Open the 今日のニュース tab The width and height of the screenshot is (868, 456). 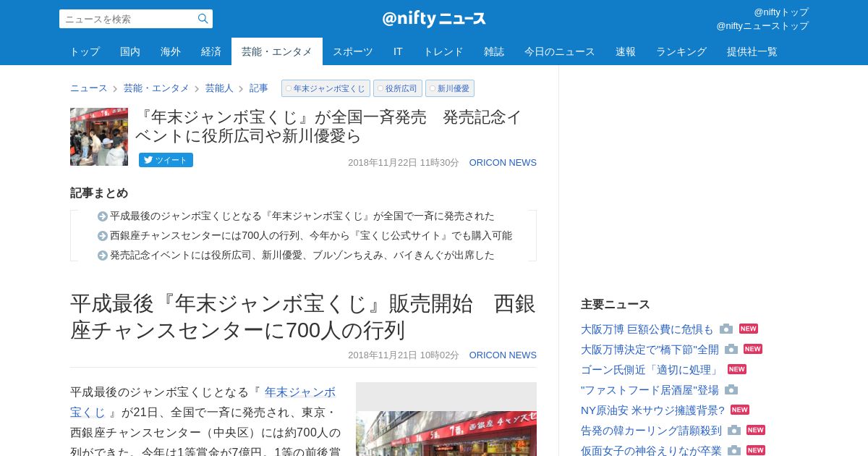(x=560, y=51)
